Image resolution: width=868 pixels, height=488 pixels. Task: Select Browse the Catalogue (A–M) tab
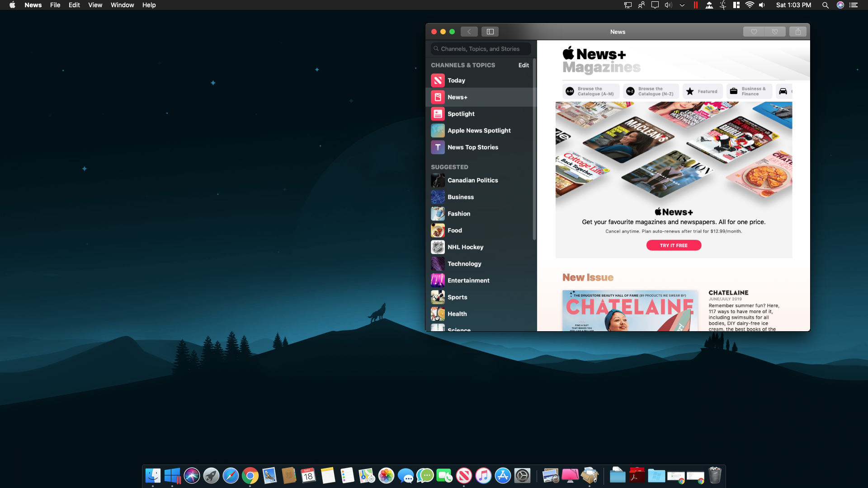click(x=590, y=91)
